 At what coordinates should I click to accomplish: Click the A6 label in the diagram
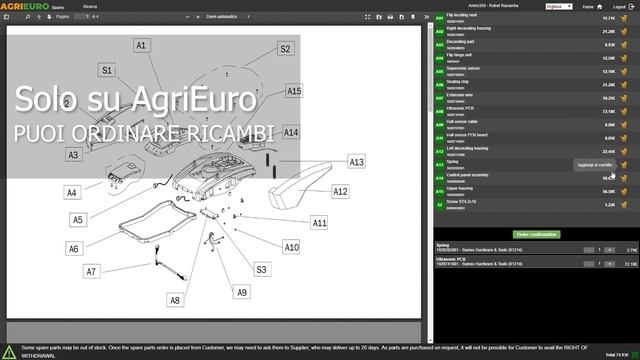73,249
